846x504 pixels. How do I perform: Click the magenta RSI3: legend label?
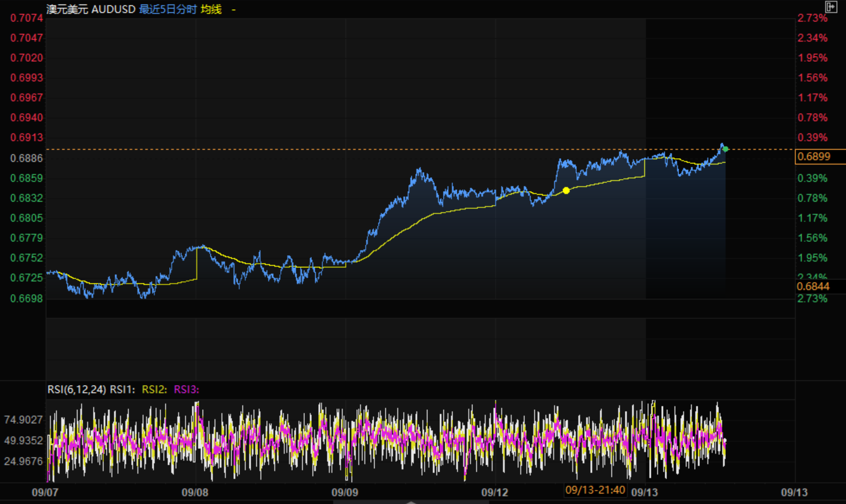(x=187, y=390)
